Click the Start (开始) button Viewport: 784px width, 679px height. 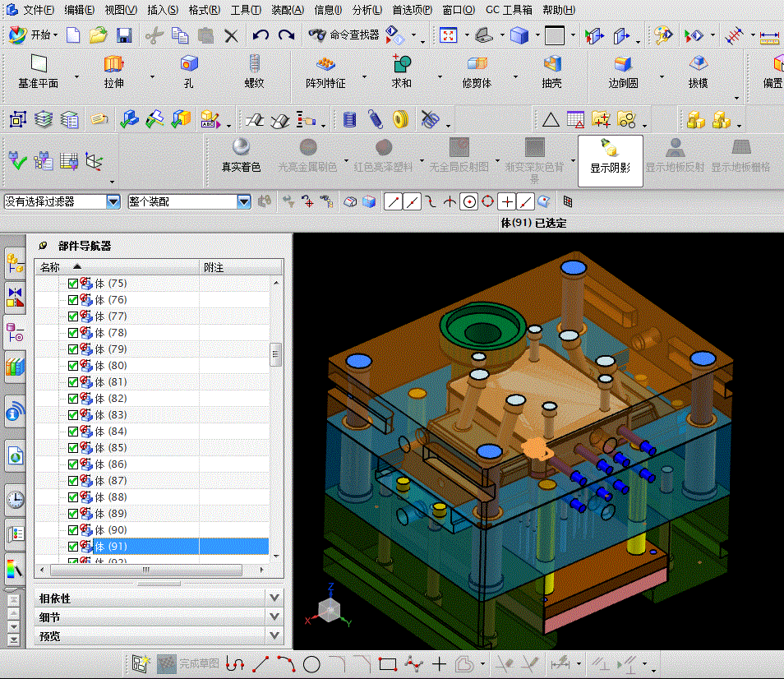tap(33, 35)
